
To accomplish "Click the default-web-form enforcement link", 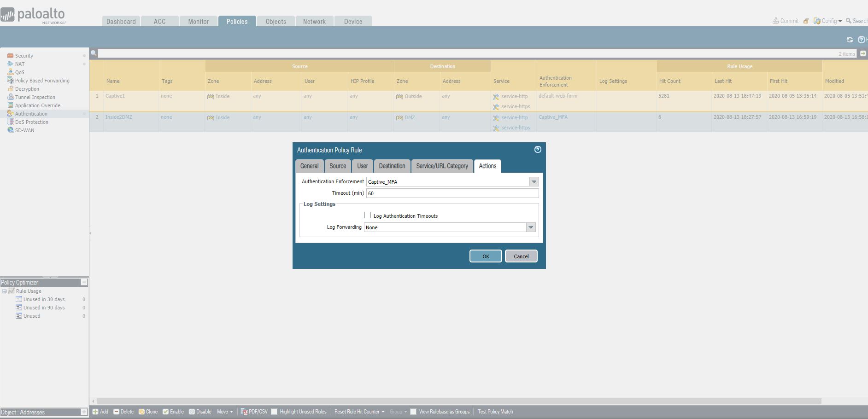I will pyautogui.click(x=558, y=96).
